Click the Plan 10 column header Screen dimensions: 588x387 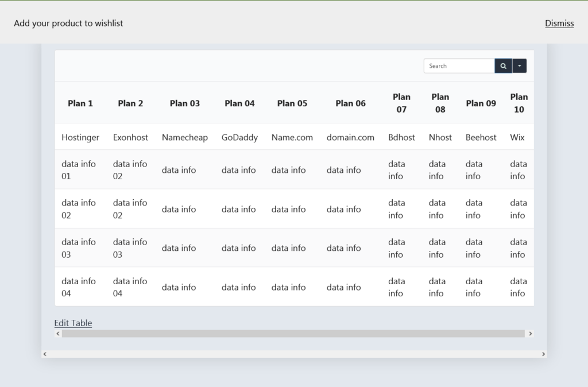[519, 103]
